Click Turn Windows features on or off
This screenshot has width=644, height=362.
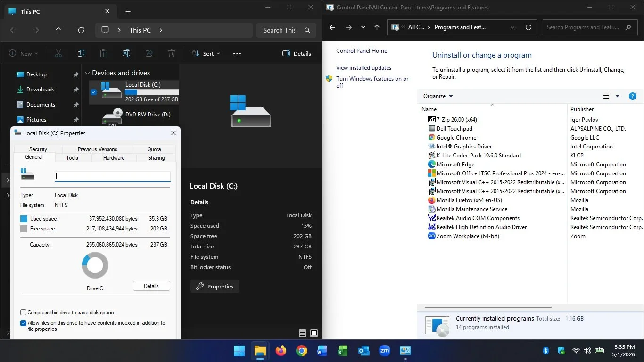point(372,82)
